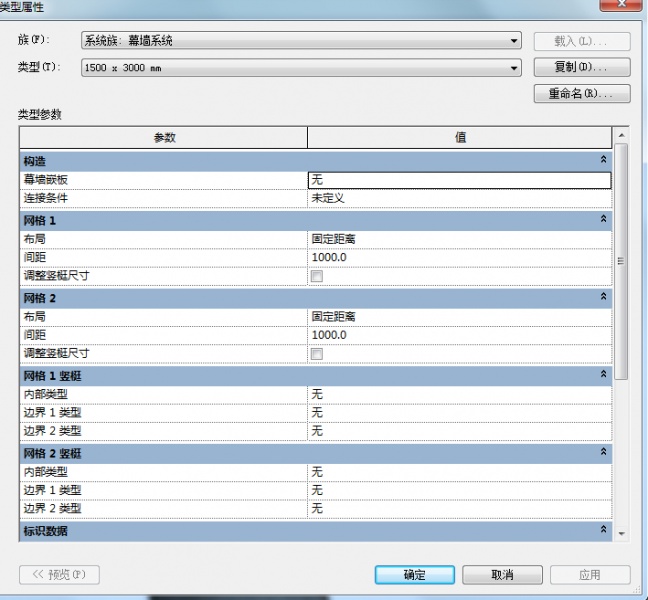Toggle 调整竖梃尺寸 checkbox under 网格 2
Viewport: 648px width, 600px height.
point(317,354)
